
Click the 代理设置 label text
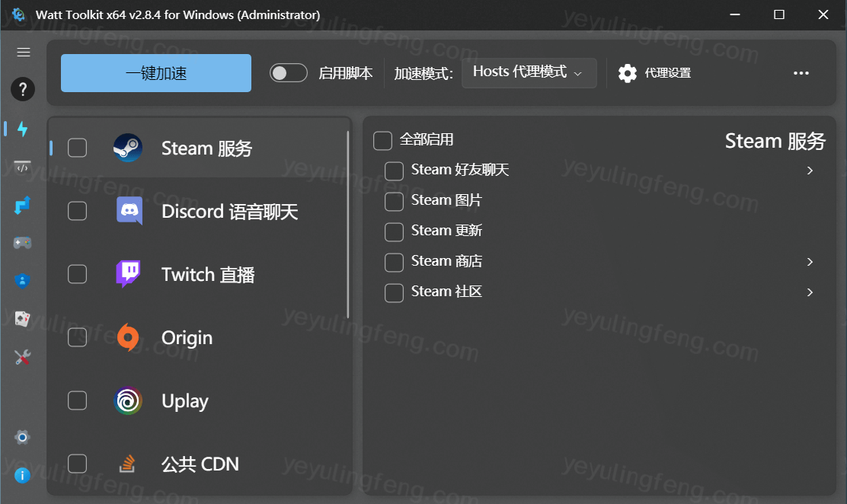(x=668, y=73)
